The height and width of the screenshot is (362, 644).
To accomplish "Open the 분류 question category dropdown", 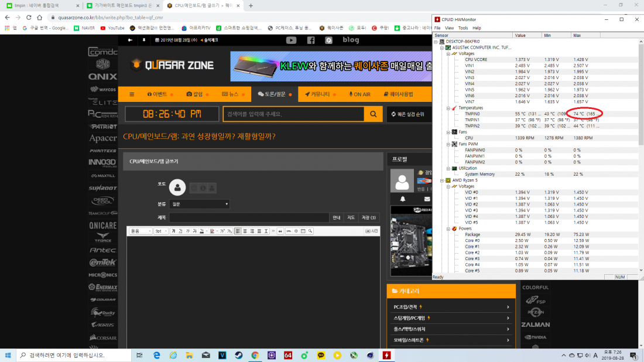I will (199, 203).
